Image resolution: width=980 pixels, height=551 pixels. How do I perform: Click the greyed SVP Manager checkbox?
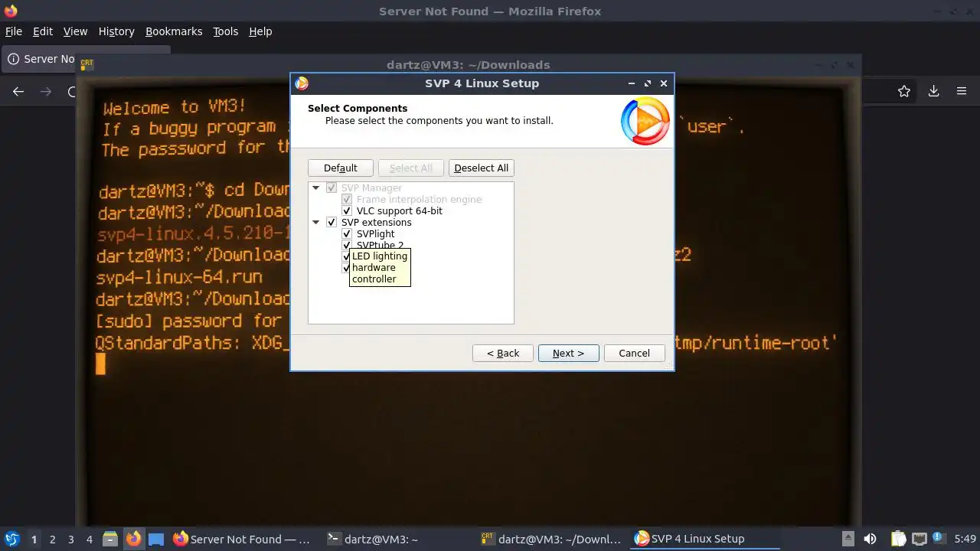pyautogui.click(x=332, y=188)
